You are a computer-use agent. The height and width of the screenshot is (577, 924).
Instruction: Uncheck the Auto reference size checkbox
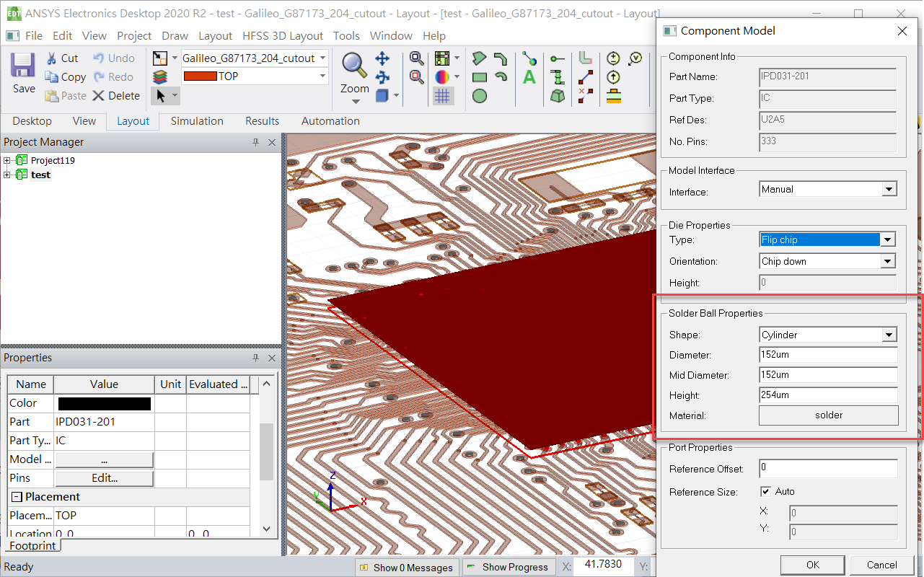click(x=766, y=491)
